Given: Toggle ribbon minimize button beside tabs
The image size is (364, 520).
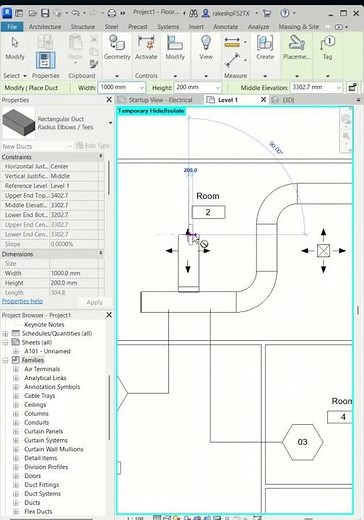Looking at the screenshot, I should [339, 27].
